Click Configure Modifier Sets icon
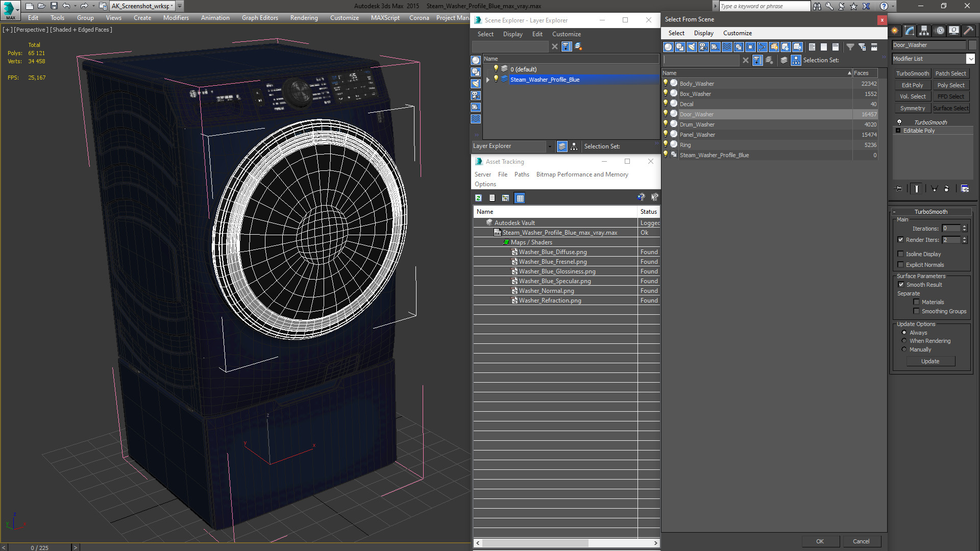This screenshot has width=980, height=551. 965,189
